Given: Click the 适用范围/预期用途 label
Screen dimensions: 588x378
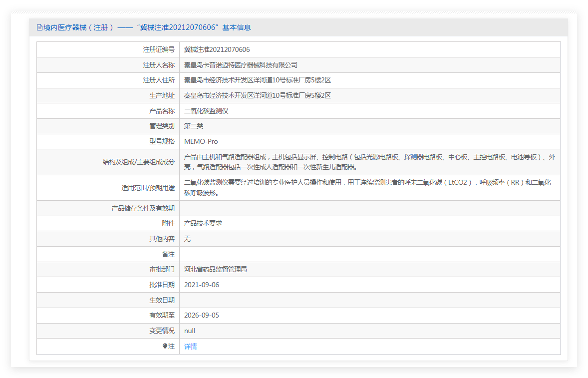Looking at the screenshot, I should [x=148, y=188].
